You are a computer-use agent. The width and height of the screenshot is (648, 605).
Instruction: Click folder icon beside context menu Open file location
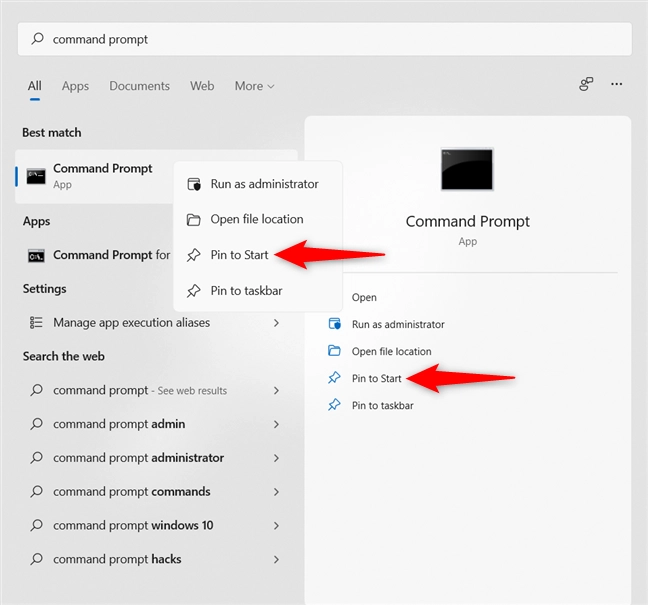pyautogui.click(x=193, y=219)
